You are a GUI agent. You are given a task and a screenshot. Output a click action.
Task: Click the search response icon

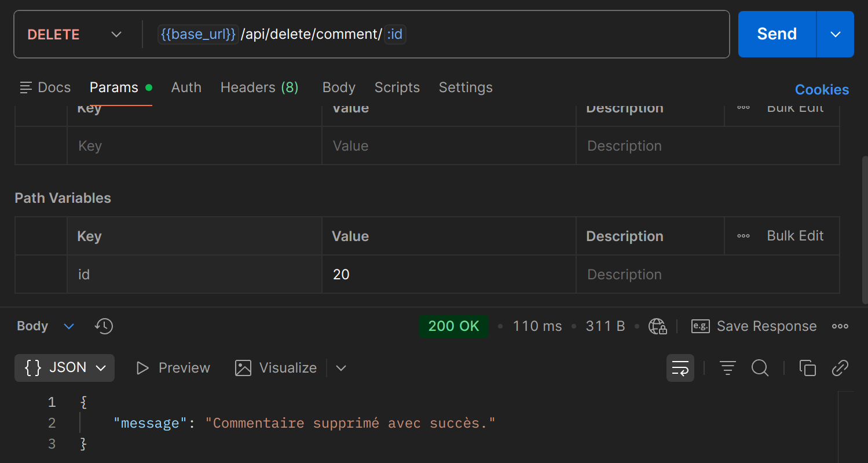tap(760, 368)
